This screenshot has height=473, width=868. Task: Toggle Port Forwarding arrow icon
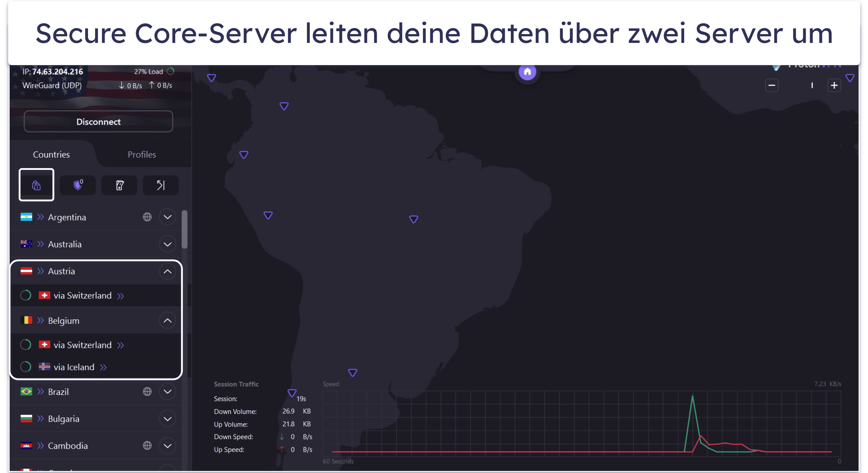[x=161, y=185]
